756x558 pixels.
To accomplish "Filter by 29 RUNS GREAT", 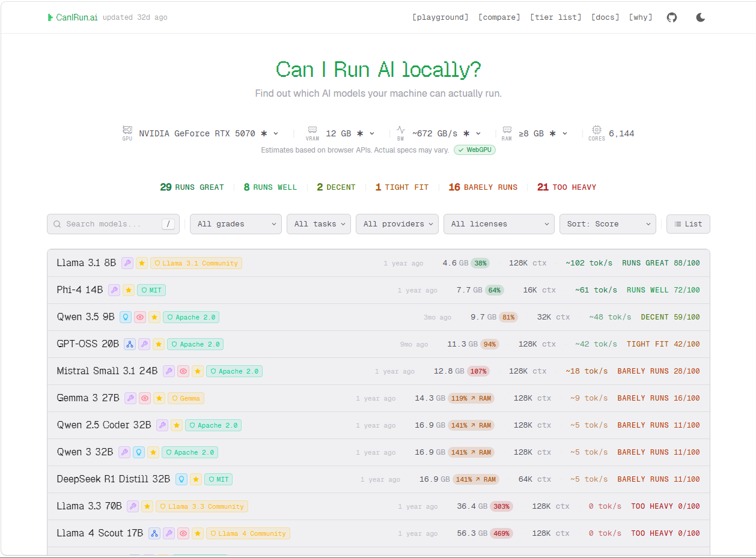I will [x=192, y=187].
